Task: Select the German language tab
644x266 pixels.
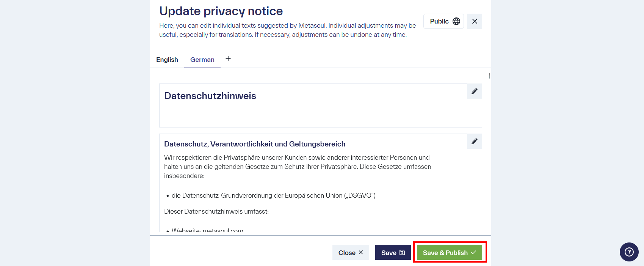Action: pyautogui.click(x=202, y=59)
